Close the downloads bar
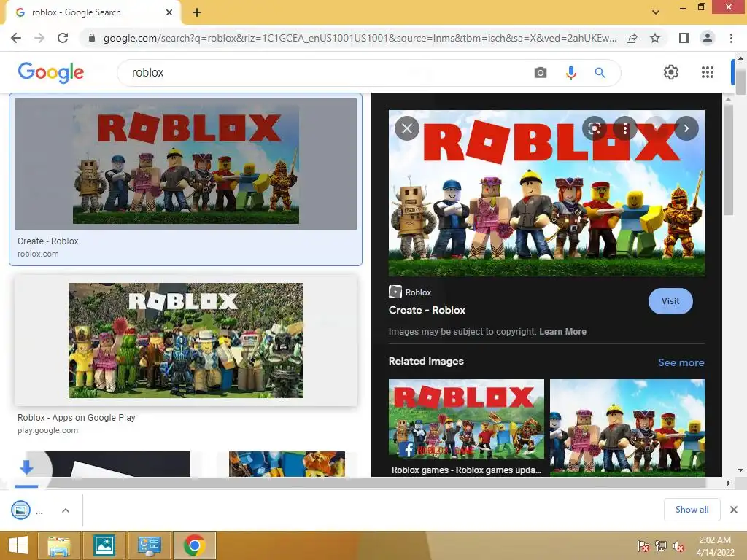The height and width of the screenshot is (560, 747). [x=734, y=510]
